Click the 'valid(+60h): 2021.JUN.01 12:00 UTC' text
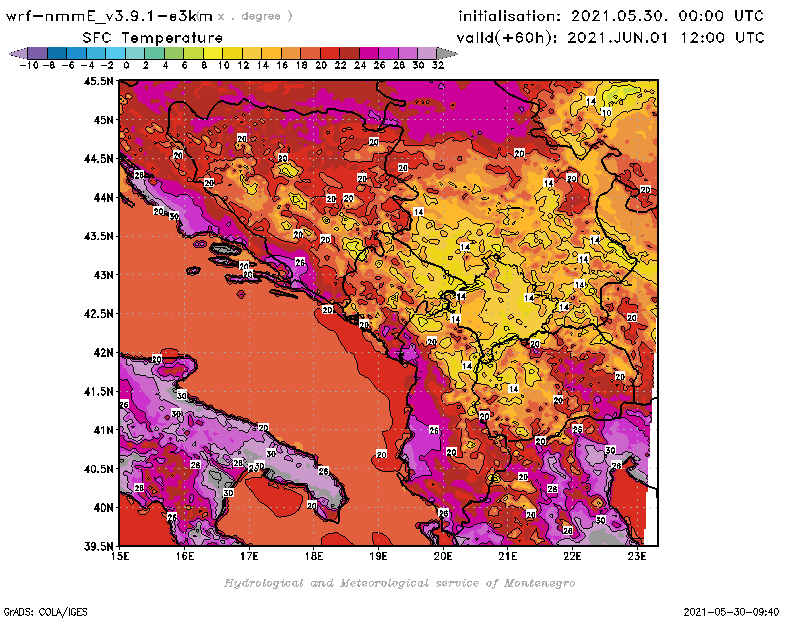The width and height of the screenshot is (800, 618). point(611,38)
